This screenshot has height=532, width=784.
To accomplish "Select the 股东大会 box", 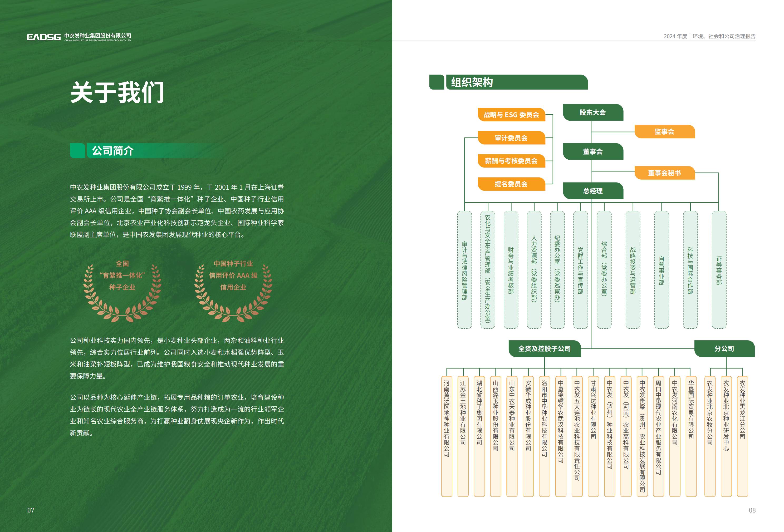I will 593,112.
